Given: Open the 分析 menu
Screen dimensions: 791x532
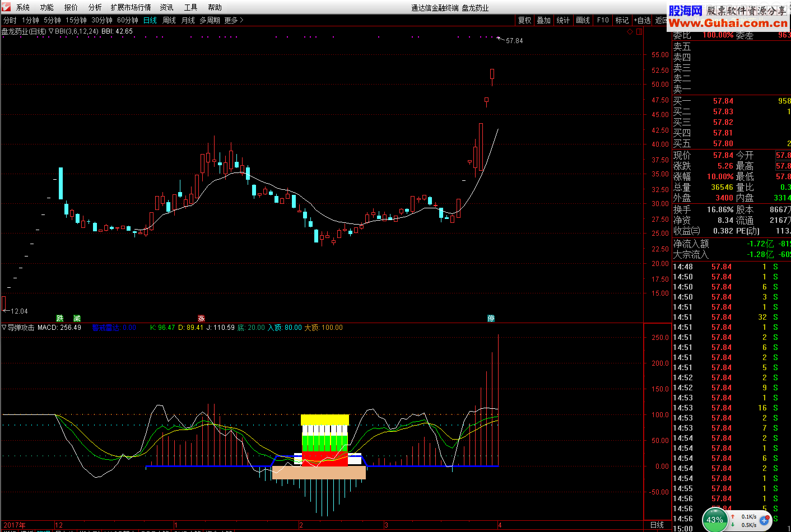Looking at the screenshot, I should click(95, 7).
